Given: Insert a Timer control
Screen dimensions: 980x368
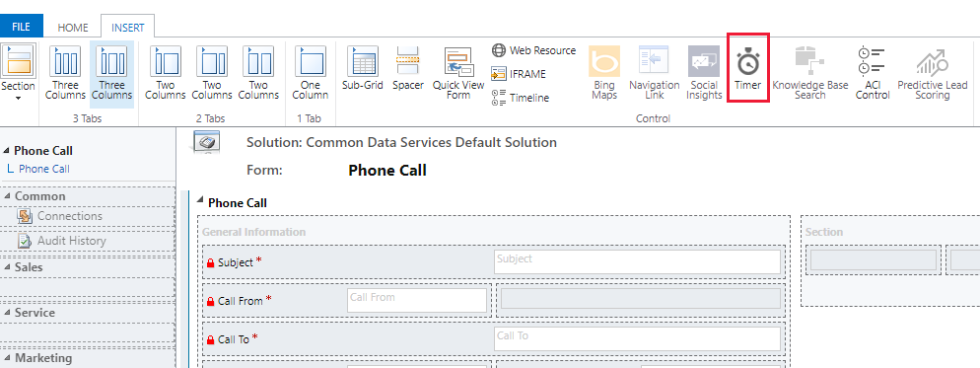Looking at the screenshot, I should (x=747, y=73).
